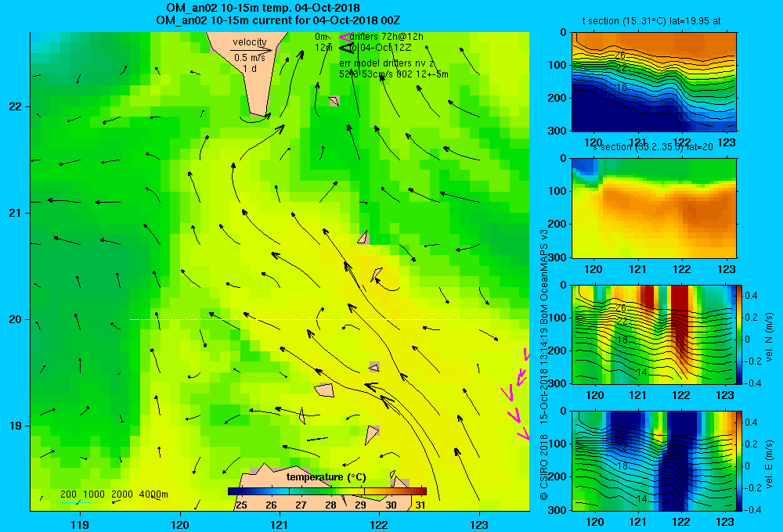Click the "52.6 53cm/s 002 12+-5m" statistics line

394,74
